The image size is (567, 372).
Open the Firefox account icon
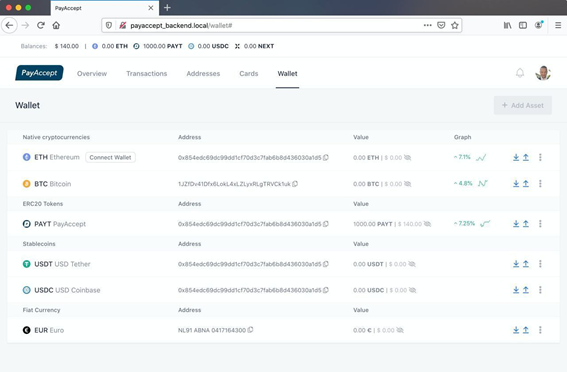539,25
